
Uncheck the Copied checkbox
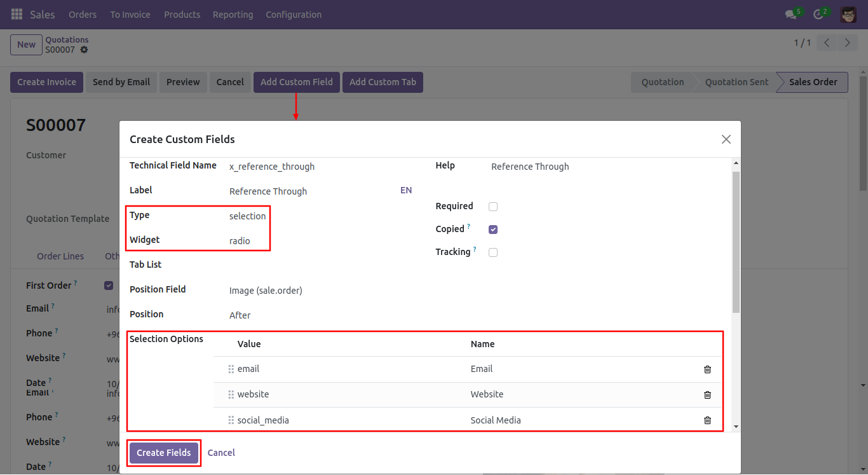pyautogui.click(x=493, y=230)
